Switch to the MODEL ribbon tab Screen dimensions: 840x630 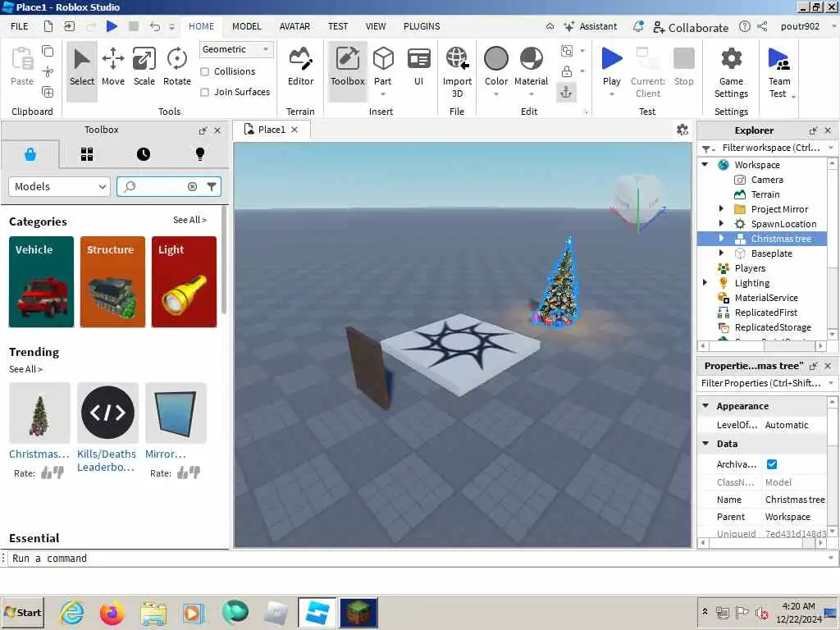(x=246, y=26)
